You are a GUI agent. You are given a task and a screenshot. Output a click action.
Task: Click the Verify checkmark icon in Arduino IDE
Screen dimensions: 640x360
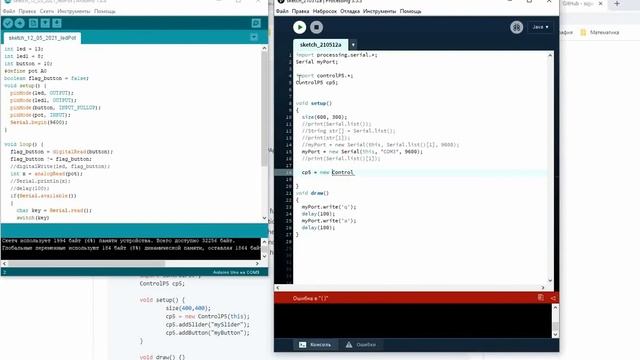click(8, 23)
